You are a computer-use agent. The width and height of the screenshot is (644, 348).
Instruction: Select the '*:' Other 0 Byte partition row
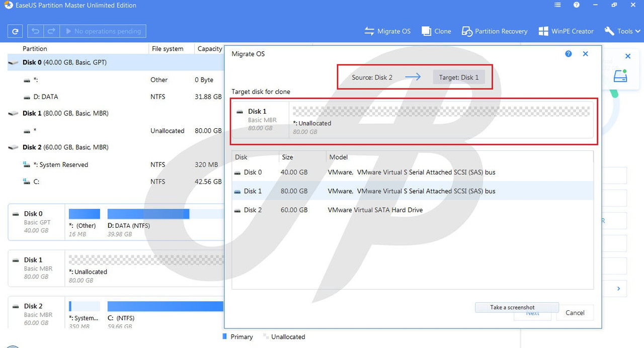click(115, 79)
